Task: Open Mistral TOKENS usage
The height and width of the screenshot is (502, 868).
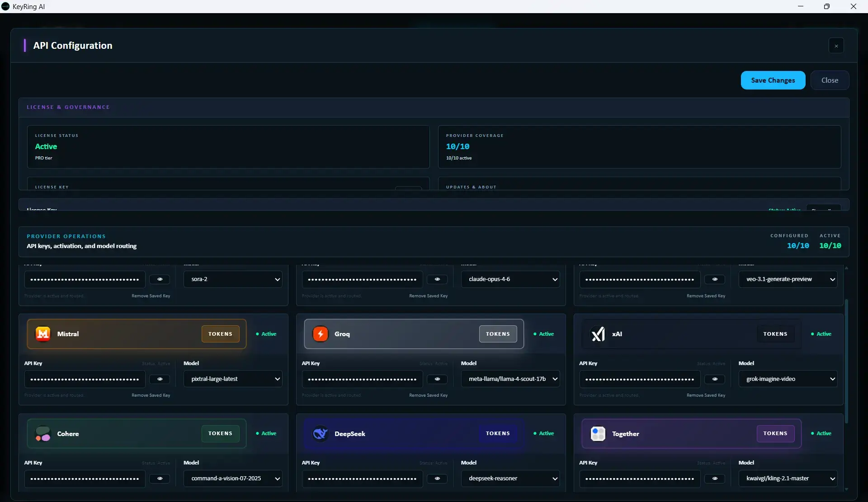Action: [x=220, y=334]
